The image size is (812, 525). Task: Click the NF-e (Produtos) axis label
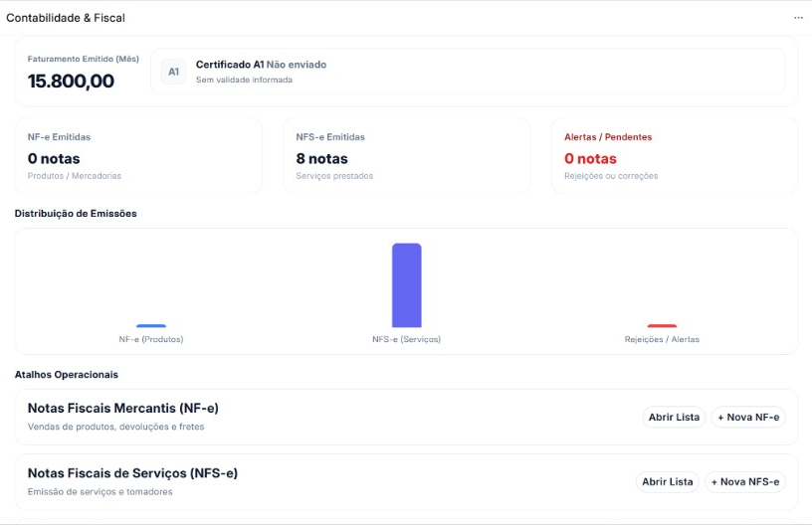(151, 339)
